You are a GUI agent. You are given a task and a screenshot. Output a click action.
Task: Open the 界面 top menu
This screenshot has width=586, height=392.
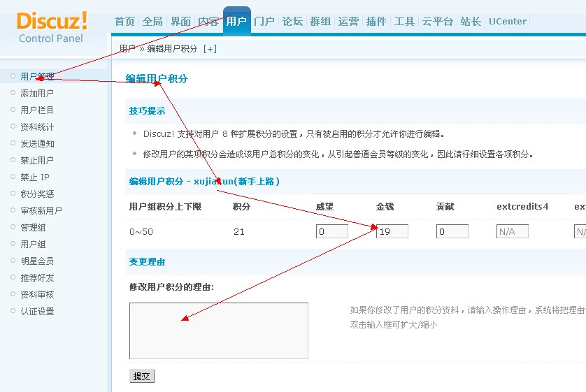(180, 21)
